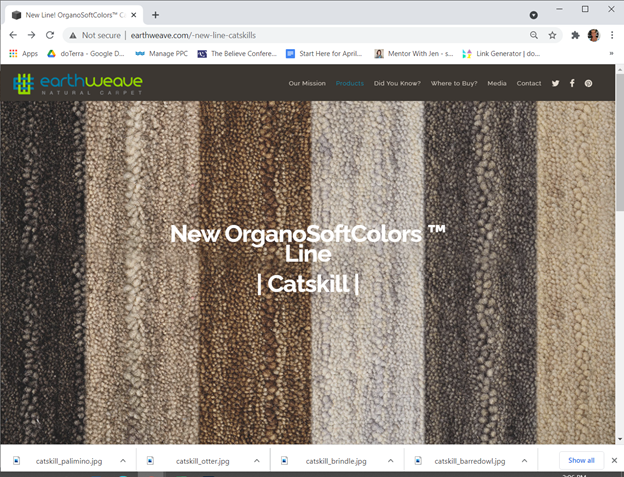Open the Where to Buy? menu item
624x477 pixels.
(454, 83)
